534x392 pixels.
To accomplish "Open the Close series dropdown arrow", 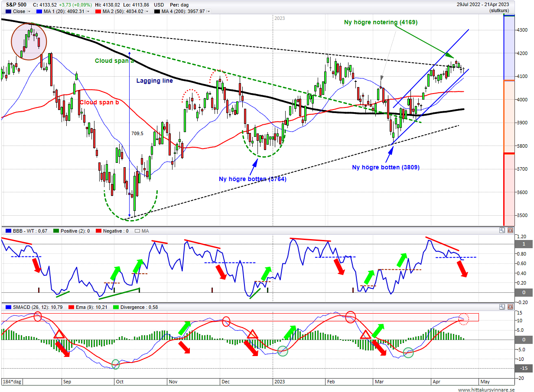I will coord(30,12).
